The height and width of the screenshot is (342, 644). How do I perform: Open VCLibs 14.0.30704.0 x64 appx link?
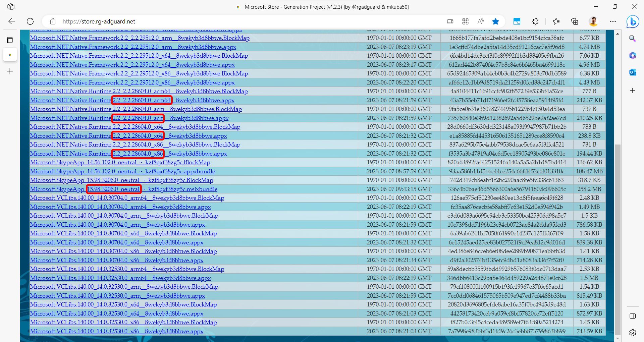tap(117, 242)
